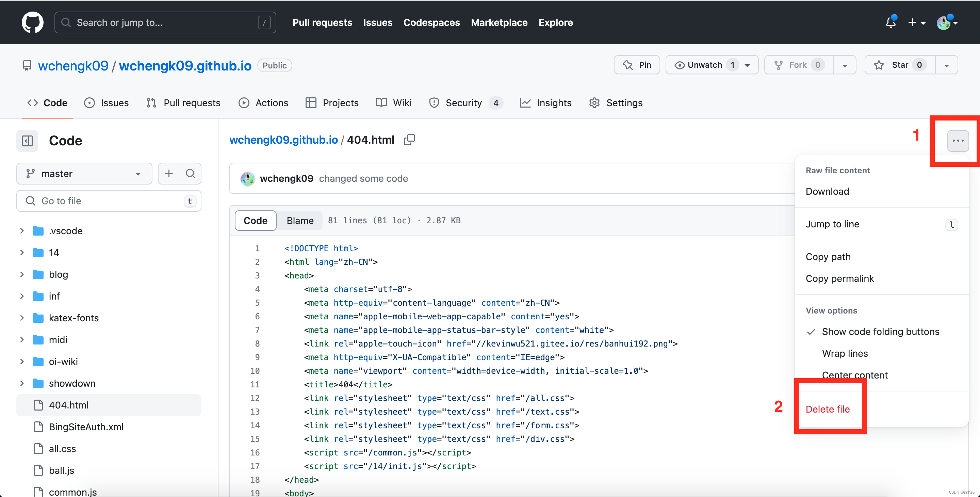Choose Download from the raw file menu
Screen dimensions: 980x497
coord(827,191)
